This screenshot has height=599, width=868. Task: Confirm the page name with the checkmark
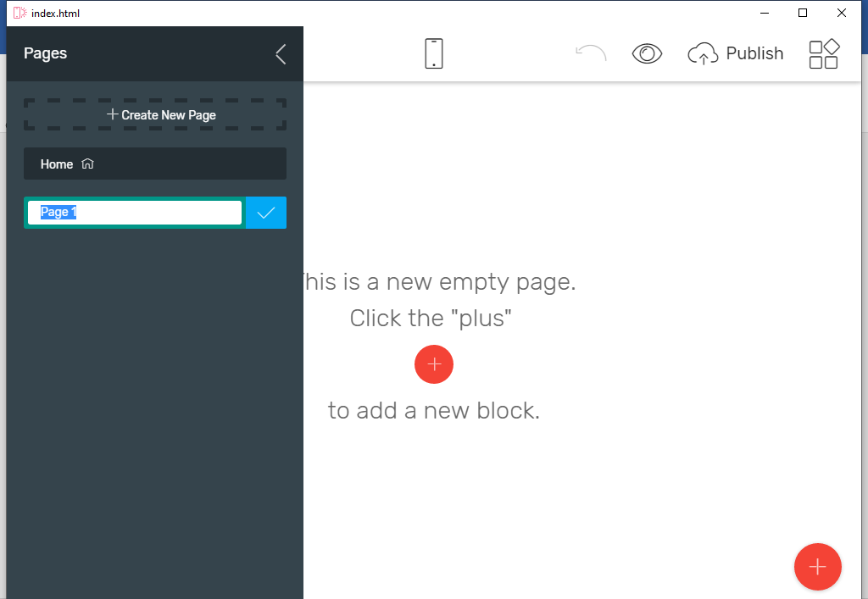click(x=266, y=213)
